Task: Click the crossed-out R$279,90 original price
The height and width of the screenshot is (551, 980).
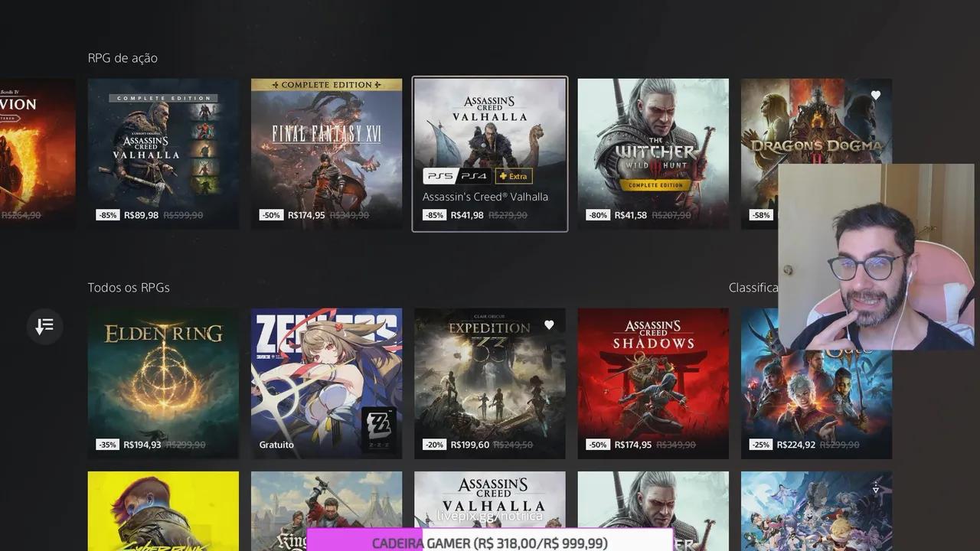Action: 507,215
